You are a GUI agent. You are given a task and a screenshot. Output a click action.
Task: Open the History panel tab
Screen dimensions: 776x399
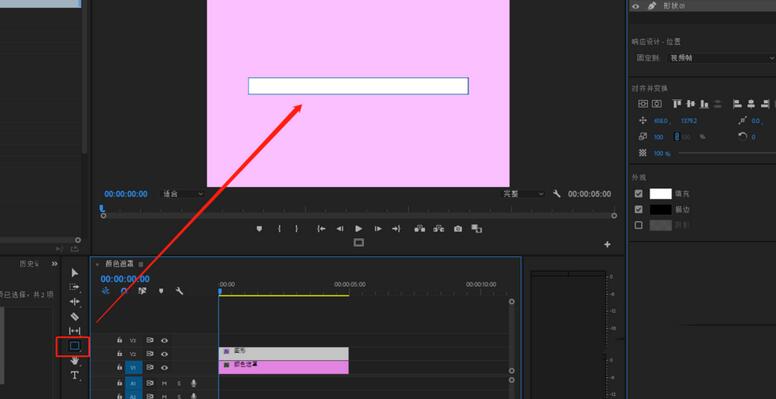pos(29,264)
